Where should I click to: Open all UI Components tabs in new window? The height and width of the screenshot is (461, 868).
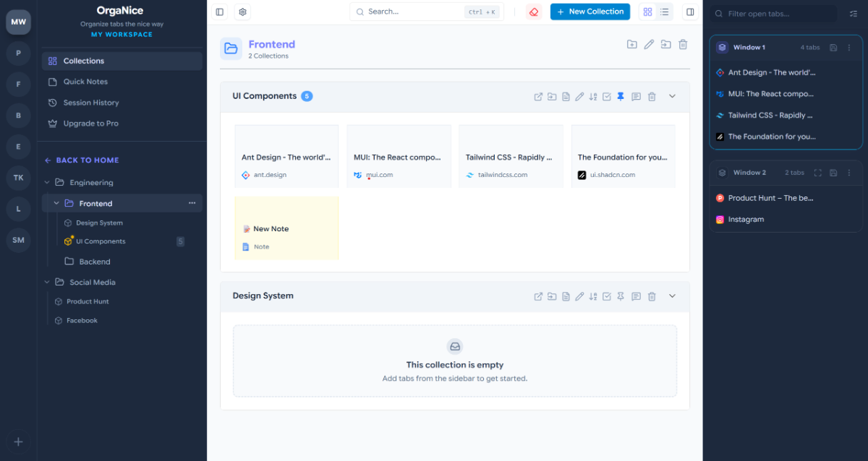[x=538, y=97]
